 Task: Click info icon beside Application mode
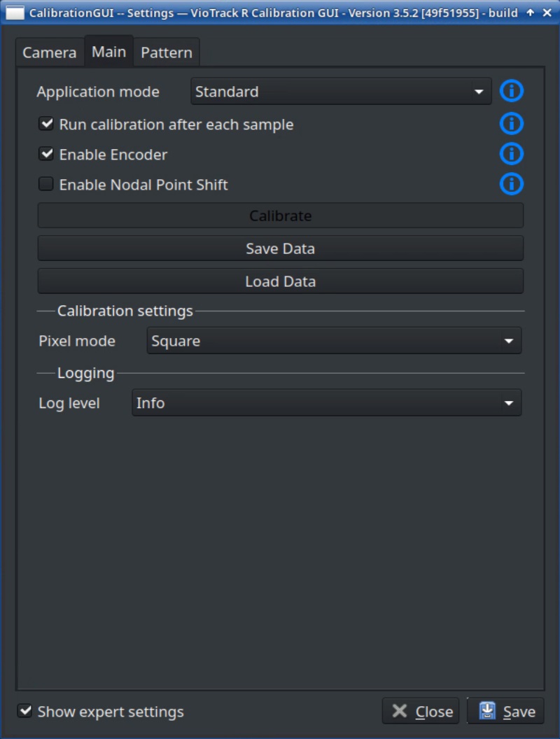pos(512,92)
